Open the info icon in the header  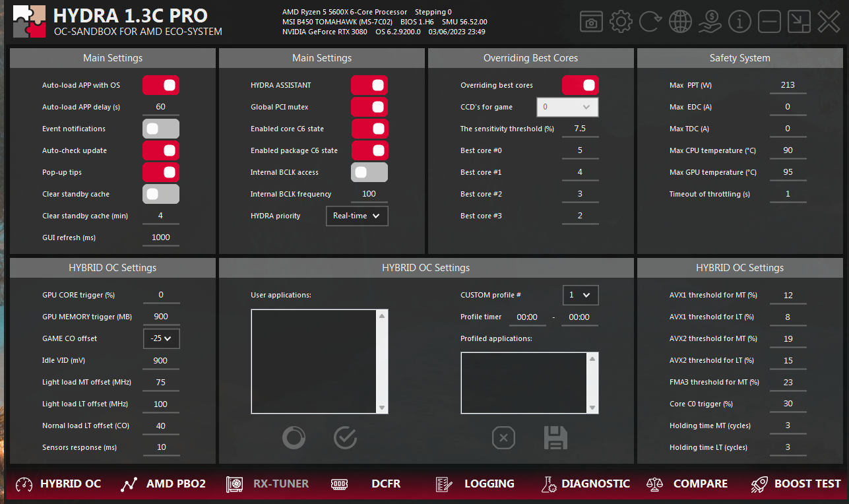tap(739, 22)
